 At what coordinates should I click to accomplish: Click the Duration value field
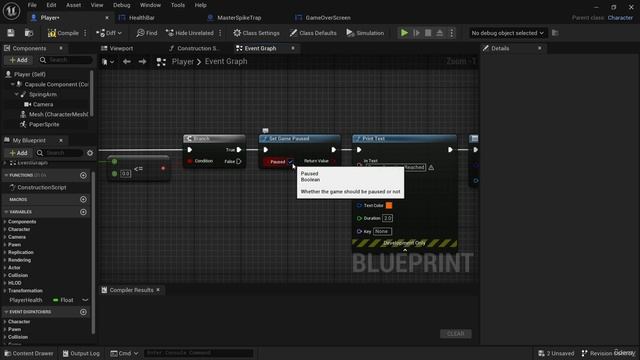pos(387,218)
